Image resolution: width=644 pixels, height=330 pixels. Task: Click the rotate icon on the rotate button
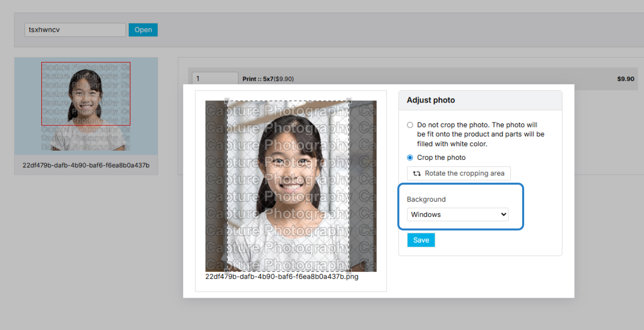417,174
